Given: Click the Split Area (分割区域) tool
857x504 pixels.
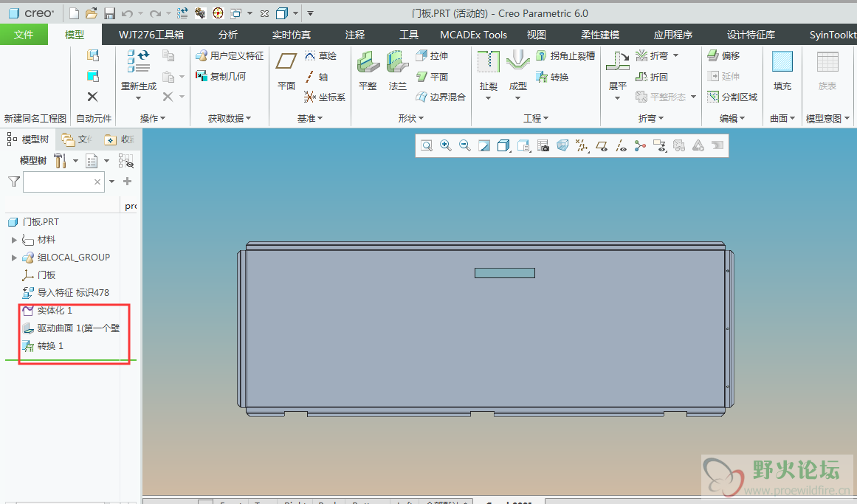Looking at the screenshot, I should click(x=732, y=97).
